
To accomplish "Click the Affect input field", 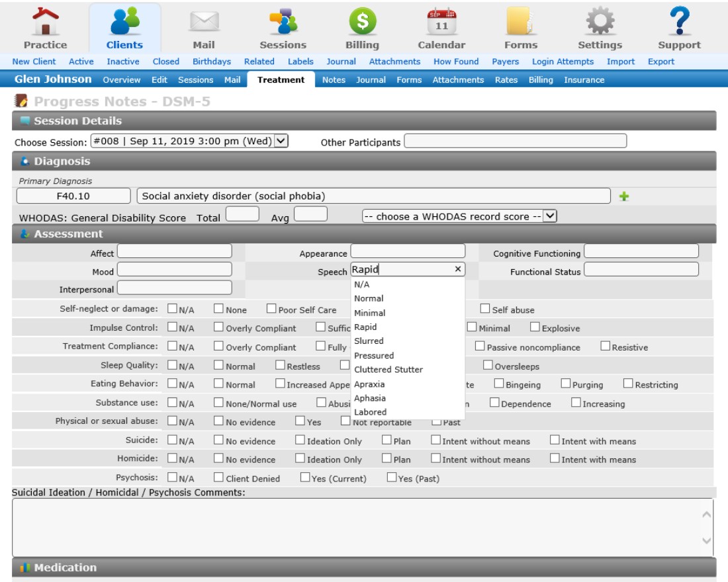I will pyautogui.click(x=175, y=251).
